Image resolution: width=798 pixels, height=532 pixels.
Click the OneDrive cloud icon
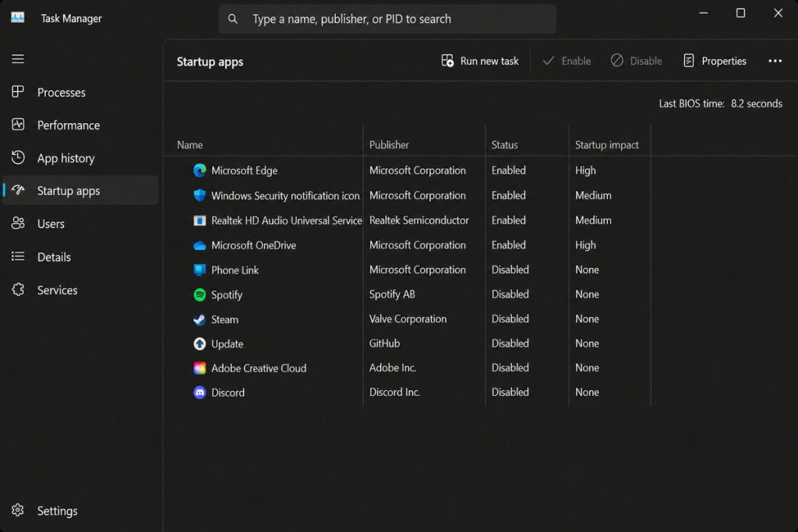[199, 245]
